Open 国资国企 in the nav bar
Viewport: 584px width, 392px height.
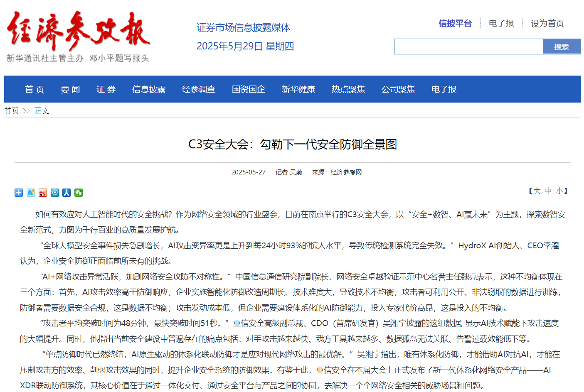pyautogui.click(x=249, y=89)
